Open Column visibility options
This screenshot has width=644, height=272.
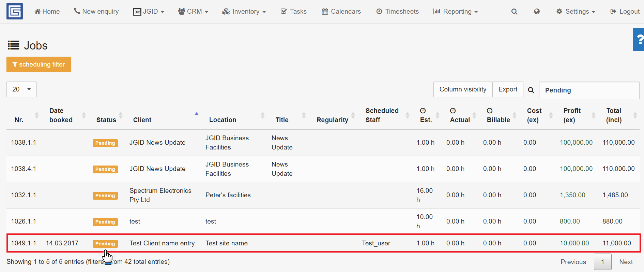(x=463, y=89)
